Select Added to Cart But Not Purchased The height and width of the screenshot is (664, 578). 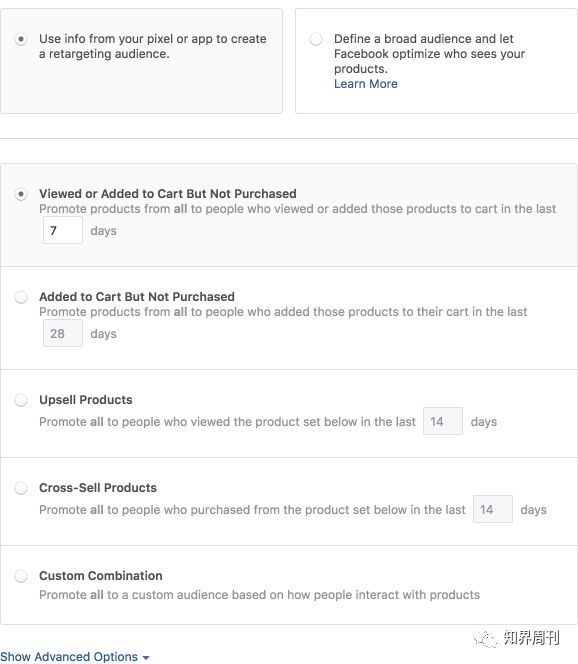pos(21,297)
